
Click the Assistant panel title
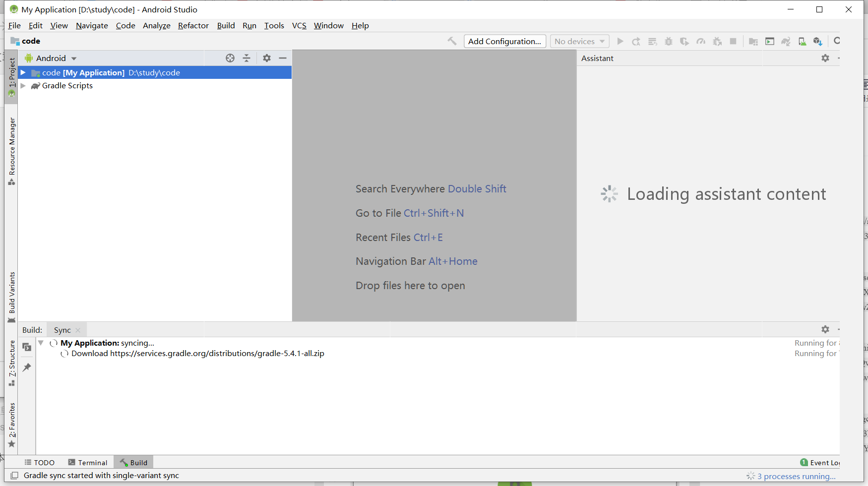[597, 58]
